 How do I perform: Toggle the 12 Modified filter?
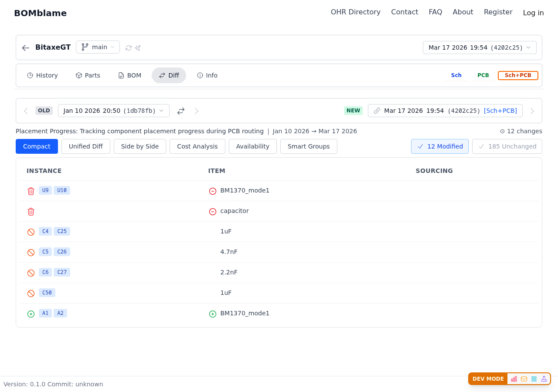(439, 146)
